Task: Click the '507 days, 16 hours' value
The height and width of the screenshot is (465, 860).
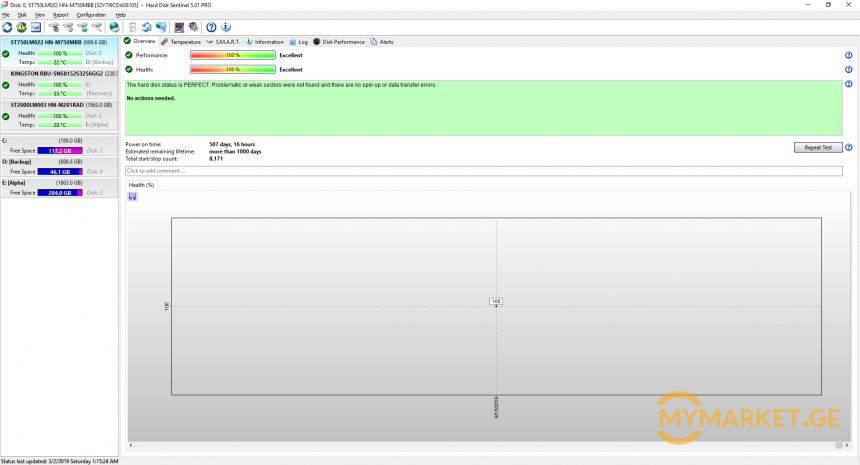Action: [x=232, y=144]
